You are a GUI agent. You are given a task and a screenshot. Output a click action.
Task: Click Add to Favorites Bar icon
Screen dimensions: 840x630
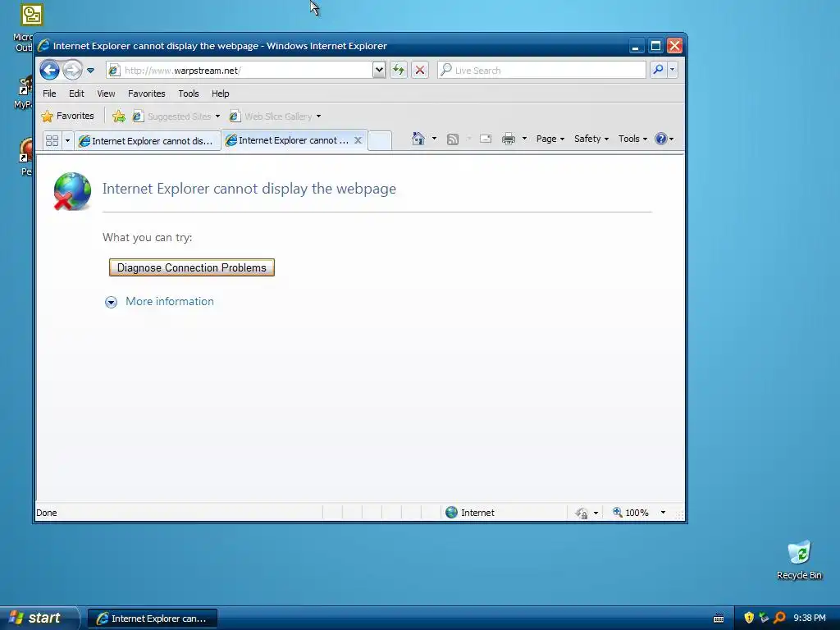tap(119, 116)
